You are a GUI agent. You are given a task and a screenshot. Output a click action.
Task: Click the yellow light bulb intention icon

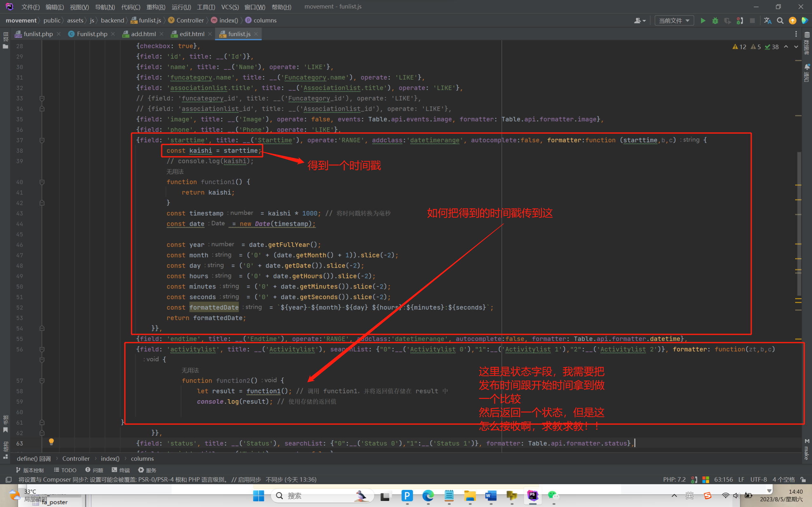tap(51, 442)
